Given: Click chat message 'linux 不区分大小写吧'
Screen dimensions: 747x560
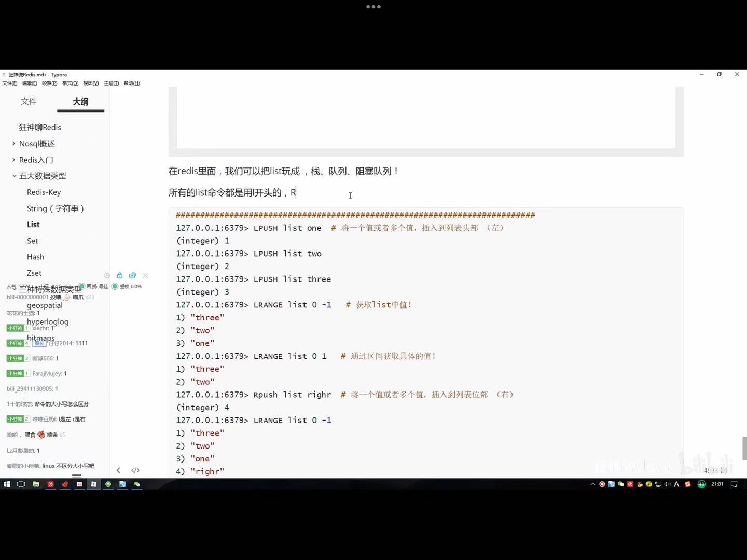Looking at the screenshot, I should [68, 466].
